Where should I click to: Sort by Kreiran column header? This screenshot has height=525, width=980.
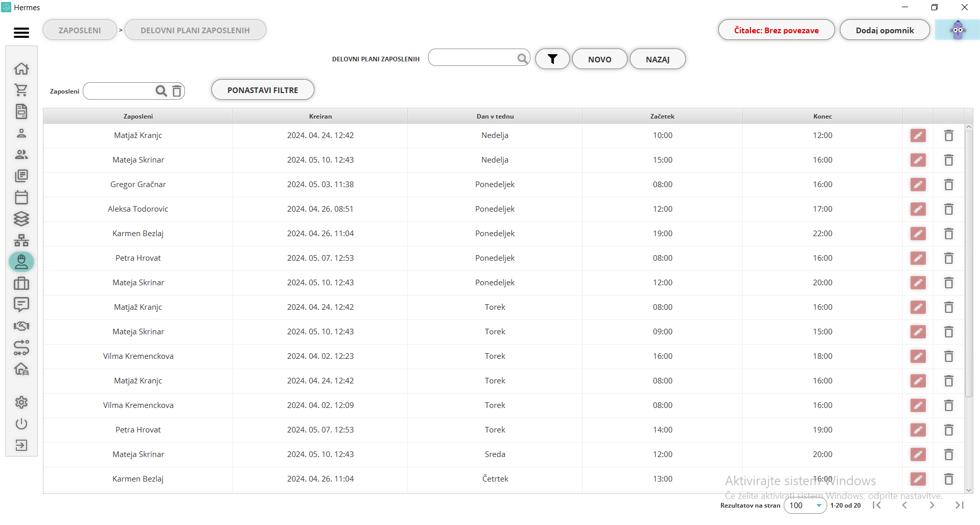click(320, 116)
